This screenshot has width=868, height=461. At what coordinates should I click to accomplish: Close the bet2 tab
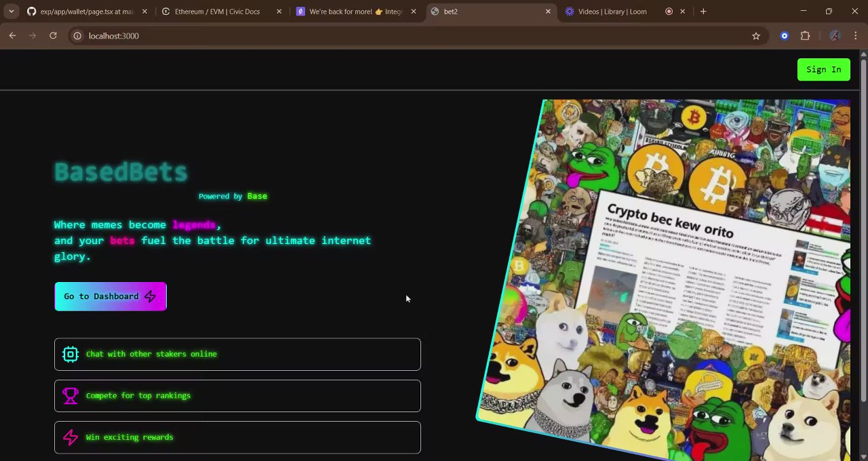(548, 12)
